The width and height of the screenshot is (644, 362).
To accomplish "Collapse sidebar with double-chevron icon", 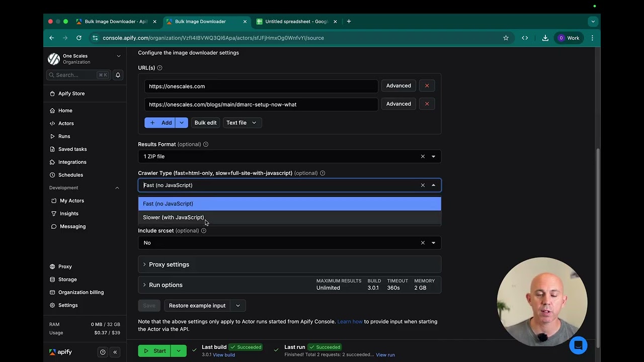I will pos(115,352).
